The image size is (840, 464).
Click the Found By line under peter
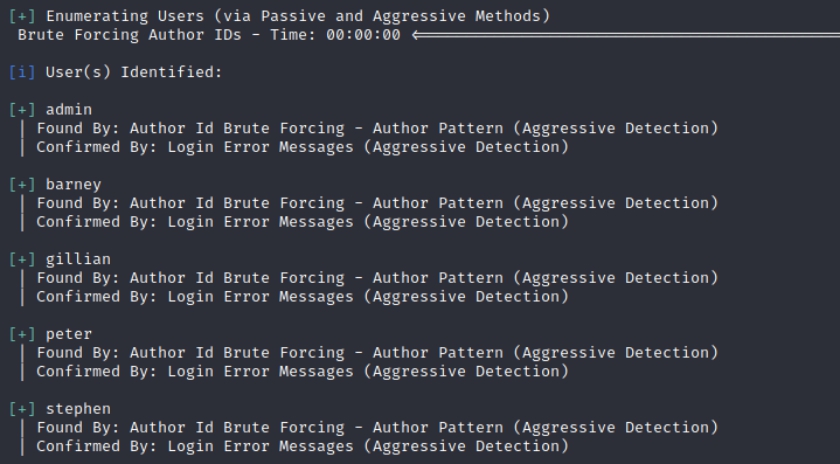377,353
